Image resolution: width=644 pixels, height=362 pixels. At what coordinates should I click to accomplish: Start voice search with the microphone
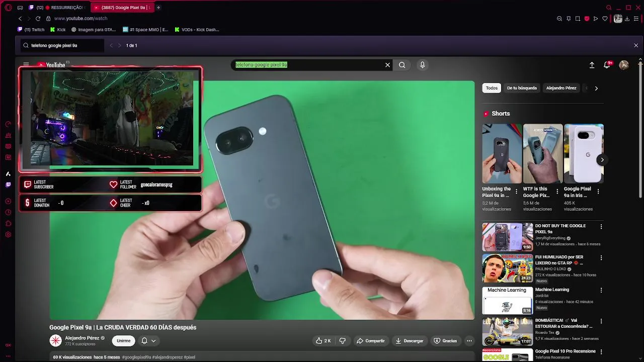click(423, 65)
